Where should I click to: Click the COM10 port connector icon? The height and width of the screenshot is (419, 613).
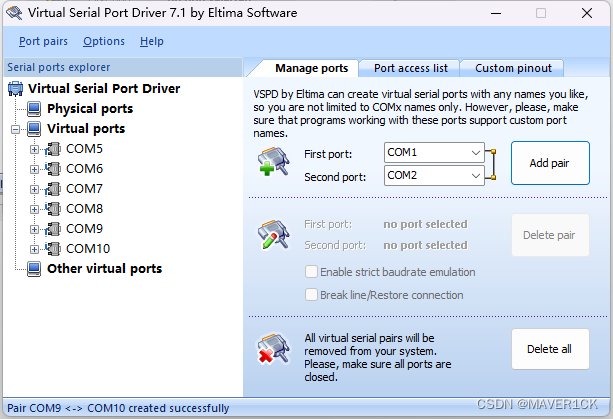[53, 249]
